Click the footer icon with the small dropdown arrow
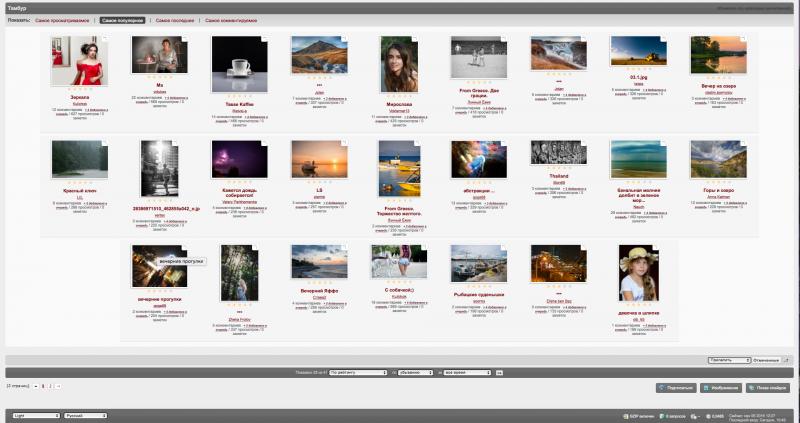 click(694, 416)
